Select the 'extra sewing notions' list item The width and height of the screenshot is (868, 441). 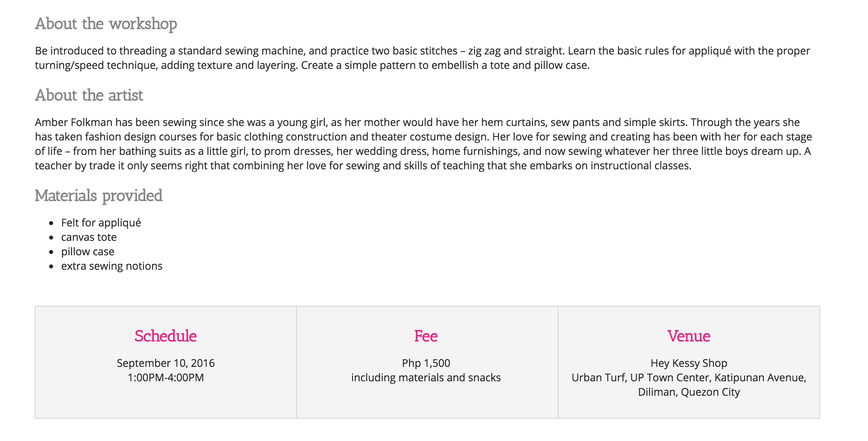(x=112, y=266)
